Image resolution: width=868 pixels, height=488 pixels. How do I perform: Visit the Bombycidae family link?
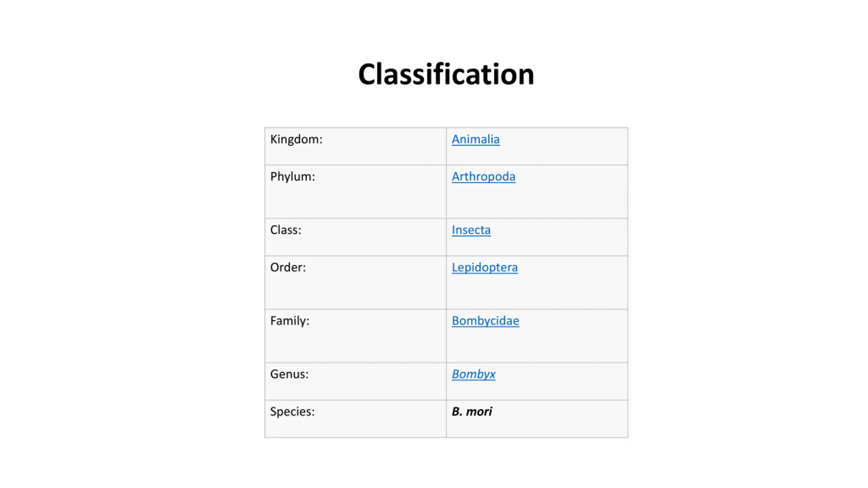coord(485,321)
